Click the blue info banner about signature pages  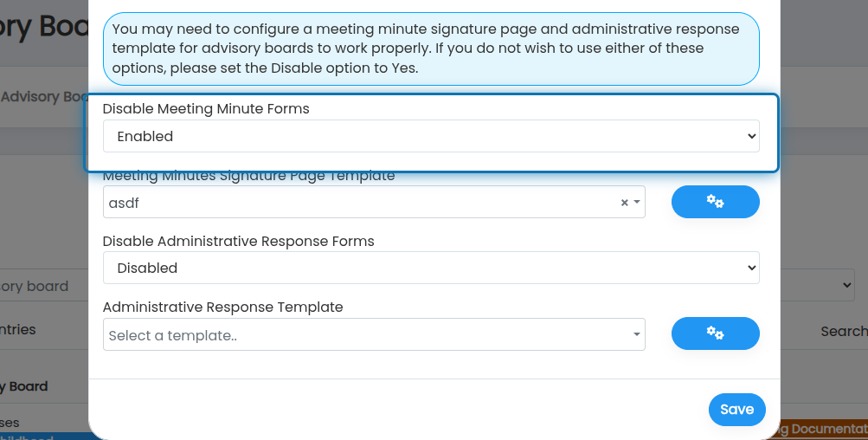point(431,49)
